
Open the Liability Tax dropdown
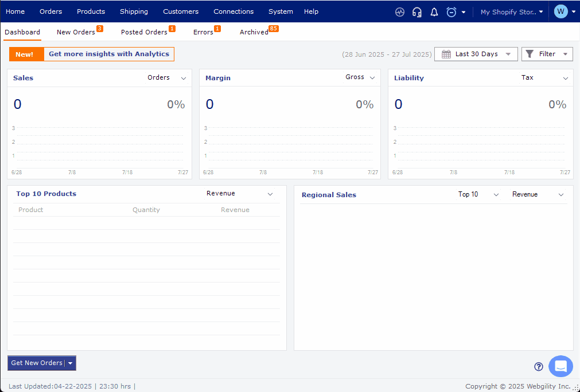(x=565, y=79)
